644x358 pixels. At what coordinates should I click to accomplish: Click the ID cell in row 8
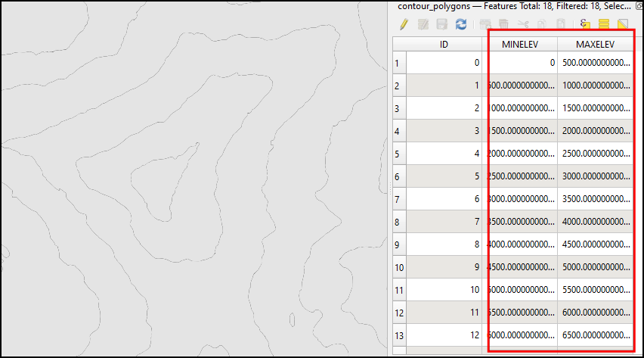(x=444, y=222)
